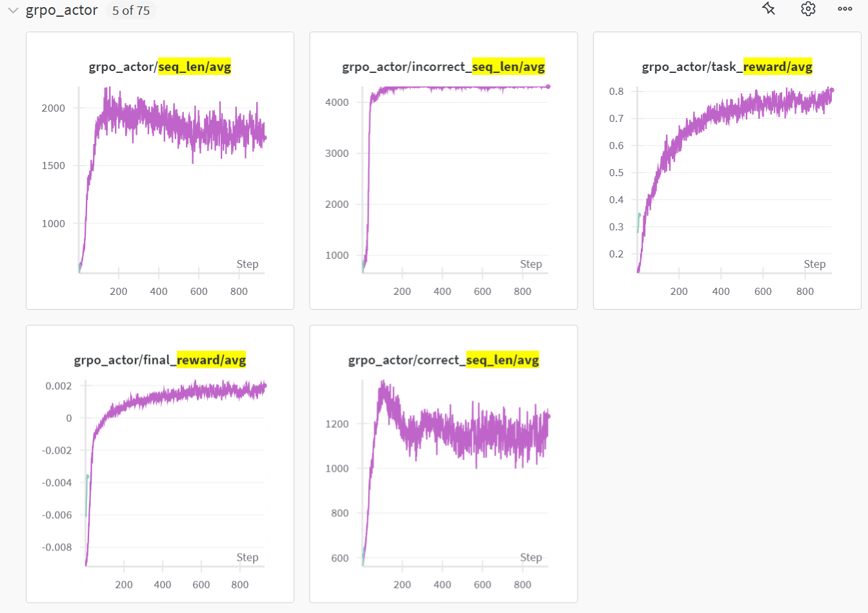Image resolution: width=868 pixels, height=613 pixels.
Task: Click the final_reward/avg panel title
Action: (160, 359)
